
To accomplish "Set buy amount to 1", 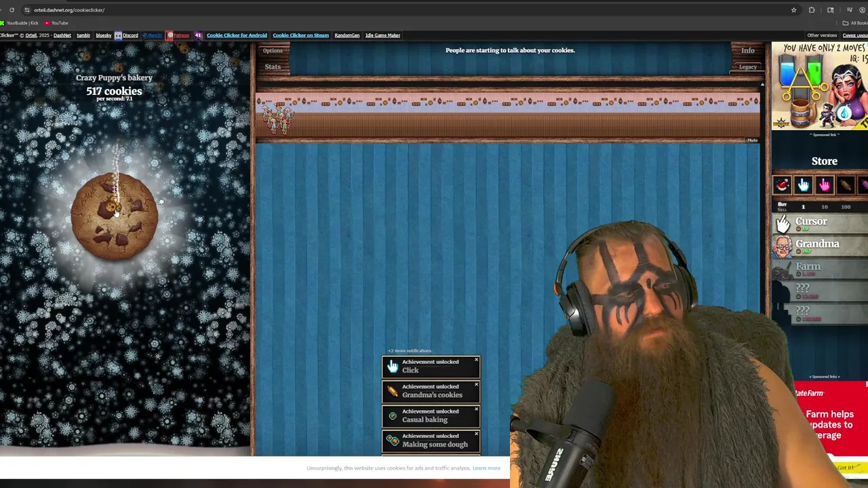I will (803, 207).
